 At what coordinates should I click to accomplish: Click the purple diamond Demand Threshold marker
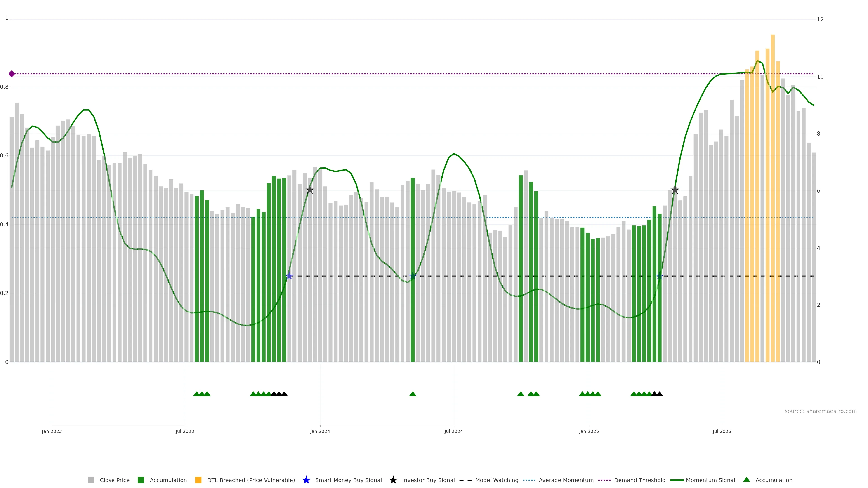(12, 74)
